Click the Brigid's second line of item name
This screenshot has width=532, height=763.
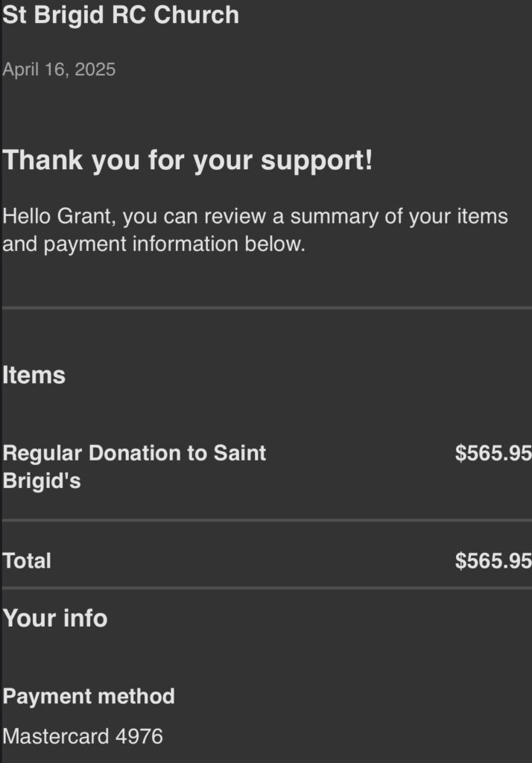42,481
